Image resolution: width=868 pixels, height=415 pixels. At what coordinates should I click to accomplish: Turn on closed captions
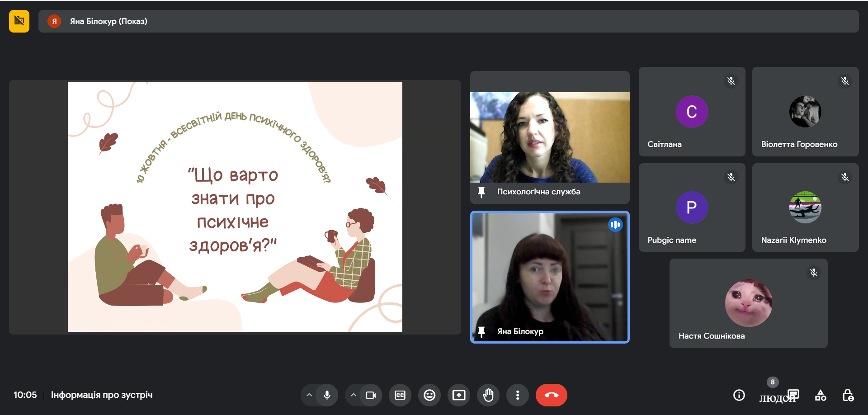point(400,395)
